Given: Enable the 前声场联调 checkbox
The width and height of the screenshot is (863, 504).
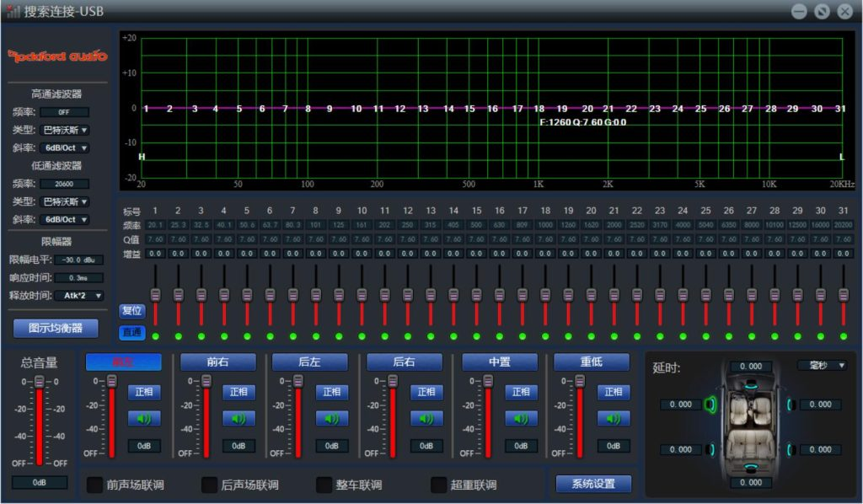Looking at the screenshot, I should 95,485.
